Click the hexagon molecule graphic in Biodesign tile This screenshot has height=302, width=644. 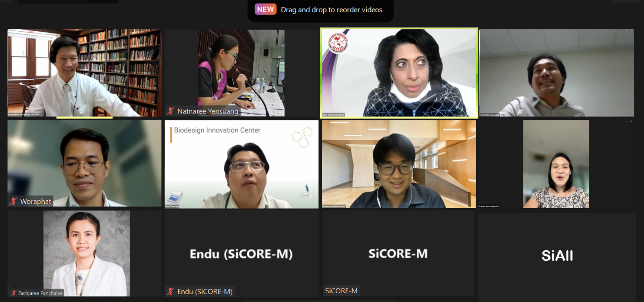coord(302,137)
